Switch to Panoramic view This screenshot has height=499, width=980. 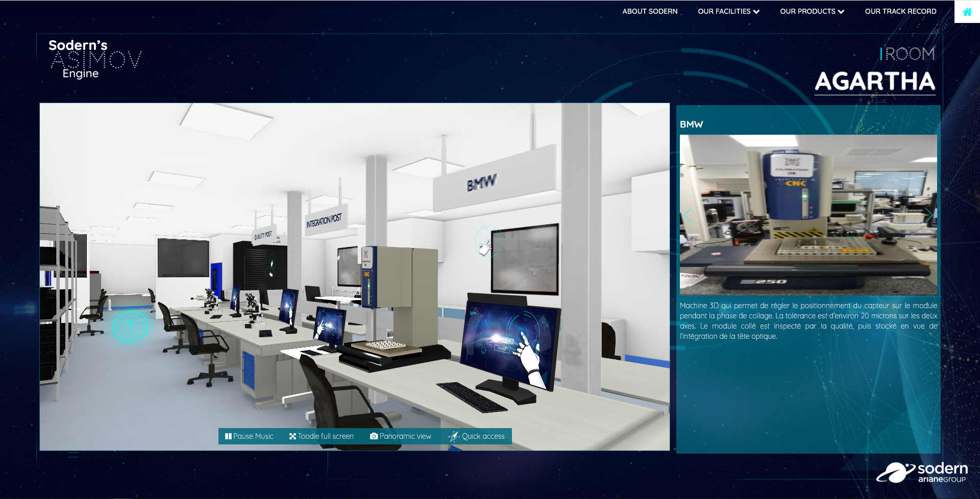coord(401,436)
